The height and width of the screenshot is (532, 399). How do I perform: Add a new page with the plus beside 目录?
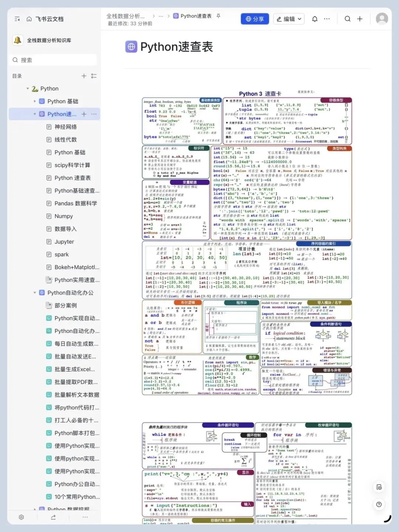pyautogui.click(x=84, y=76)
